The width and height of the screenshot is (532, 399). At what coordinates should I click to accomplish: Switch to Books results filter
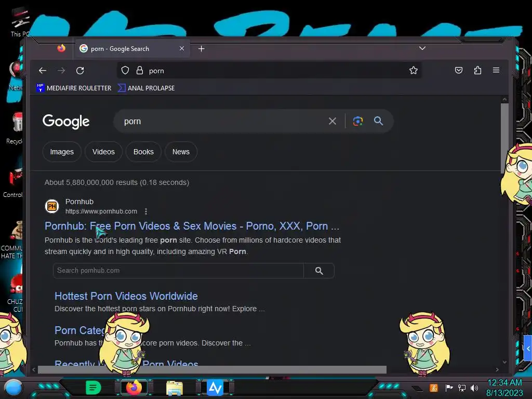tap(143, 152)
